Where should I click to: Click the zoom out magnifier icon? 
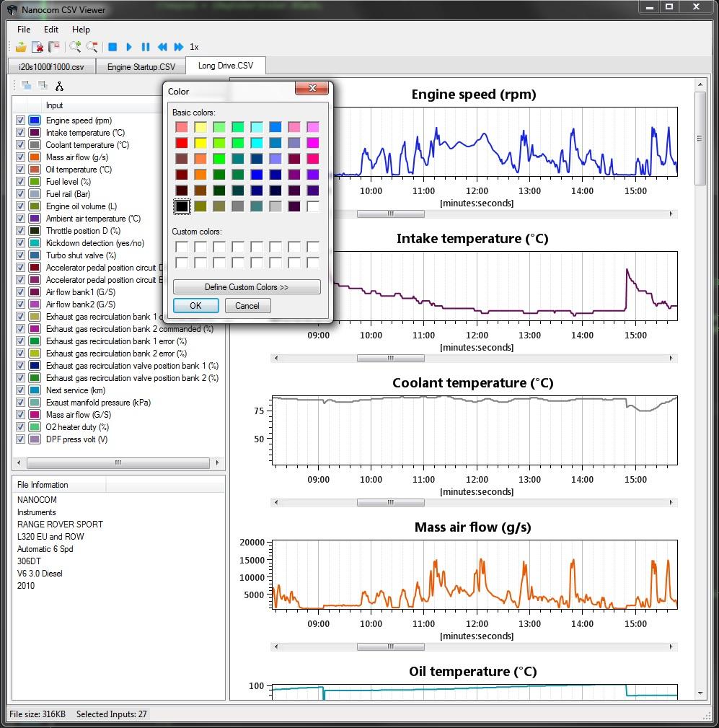(92, 47)
